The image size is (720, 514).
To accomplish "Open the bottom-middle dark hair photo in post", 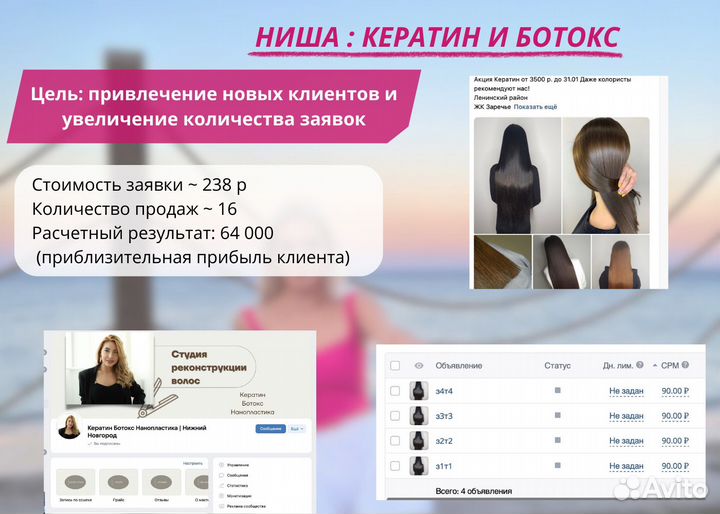I will tap(562, 262).
